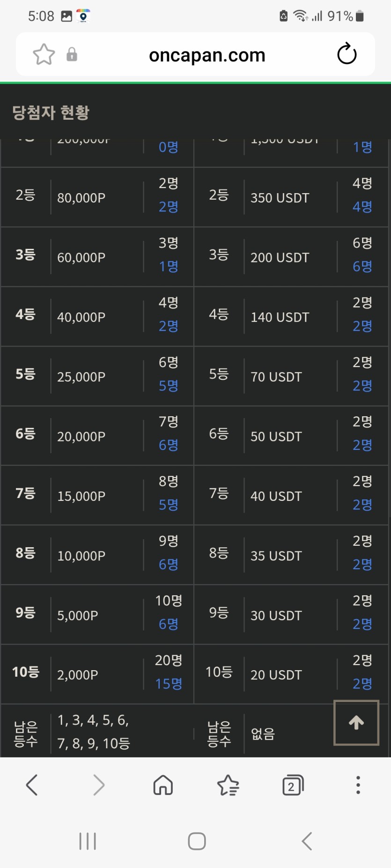Tap the browser forward arrow

(x=98, y=785)
